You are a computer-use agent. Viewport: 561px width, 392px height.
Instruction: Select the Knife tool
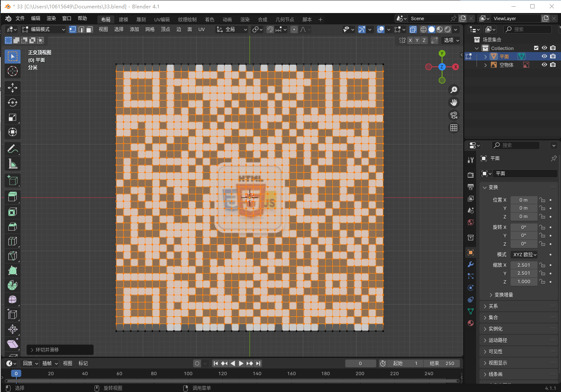pyautogui.click(x=13, y=256)
